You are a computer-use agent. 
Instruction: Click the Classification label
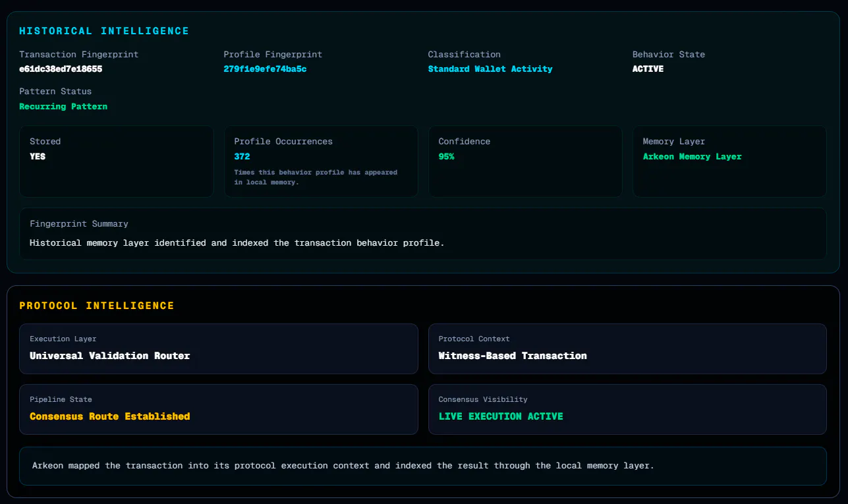coord(465,55)
